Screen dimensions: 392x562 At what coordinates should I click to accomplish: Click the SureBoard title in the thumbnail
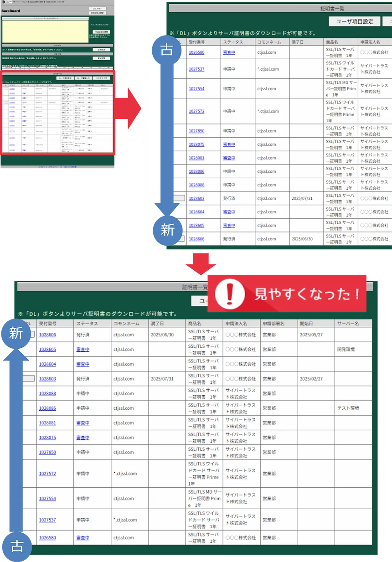coord(10,10)
